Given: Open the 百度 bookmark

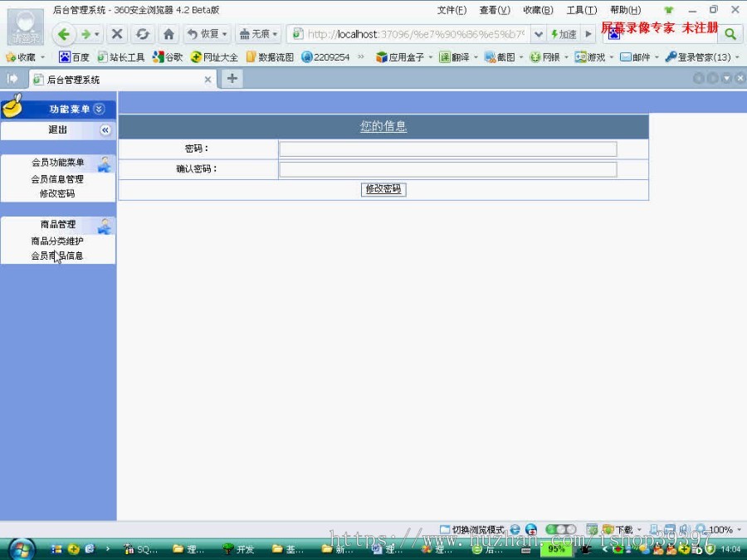Looking at the screenshot, I should tap(75, 57).
